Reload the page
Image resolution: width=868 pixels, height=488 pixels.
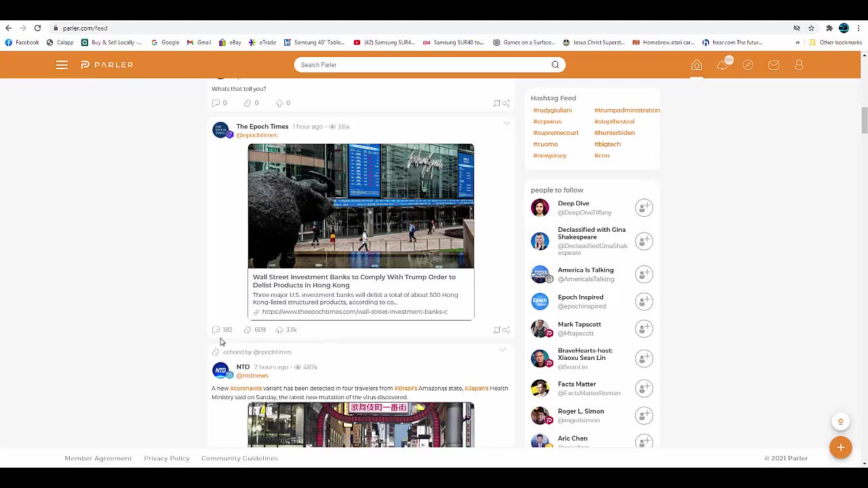(x=37, y=28)
